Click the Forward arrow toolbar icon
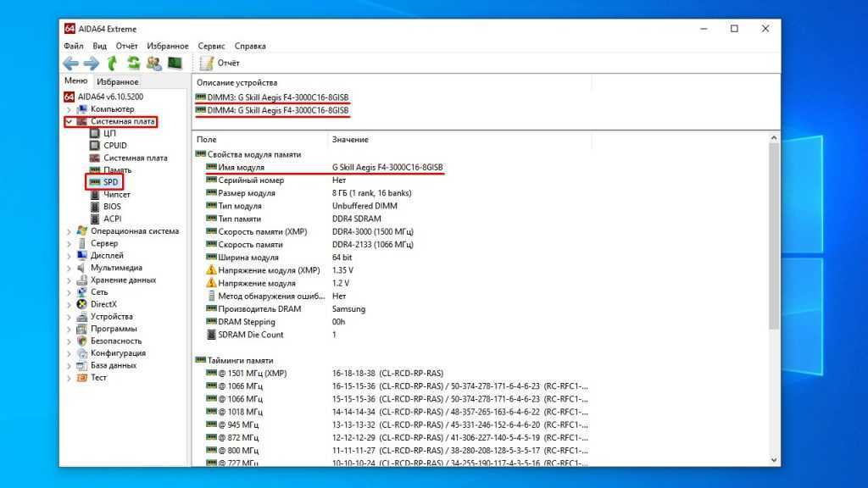 point(92,64)
